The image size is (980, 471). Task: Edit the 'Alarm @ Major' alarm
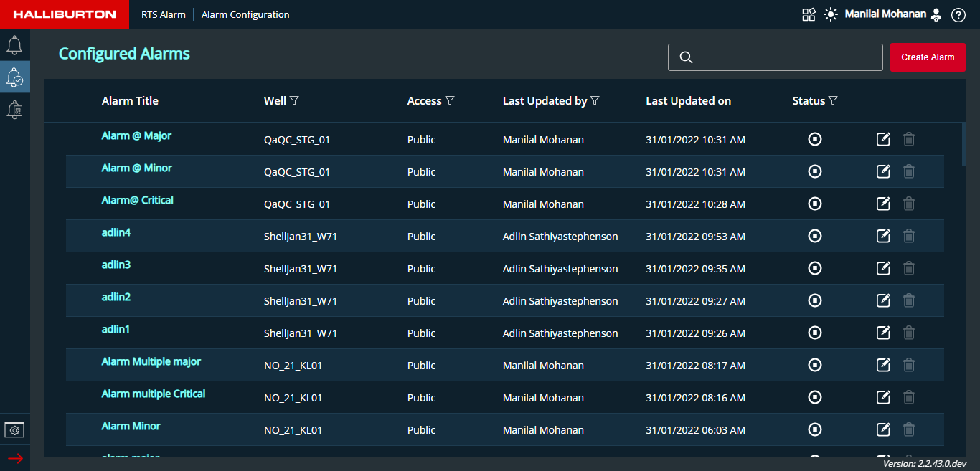[883, 139]
